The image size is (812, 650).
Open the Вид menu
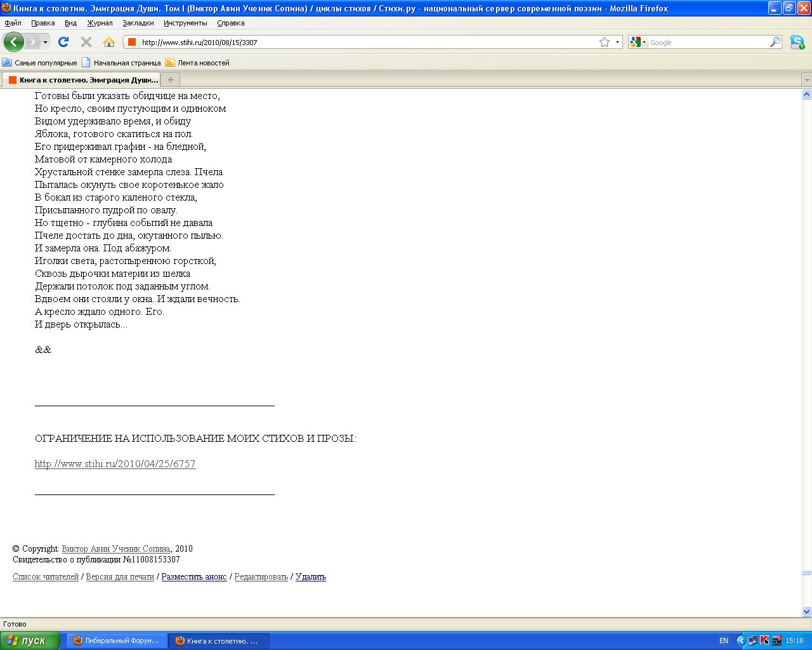70,23
